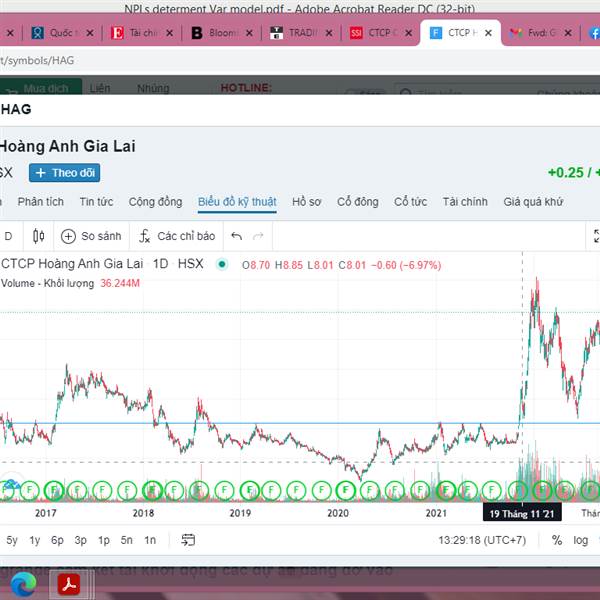Open the timezone menu 13:29:18 (UTC+7)
The image size is (600, 600).
(482, 540)
